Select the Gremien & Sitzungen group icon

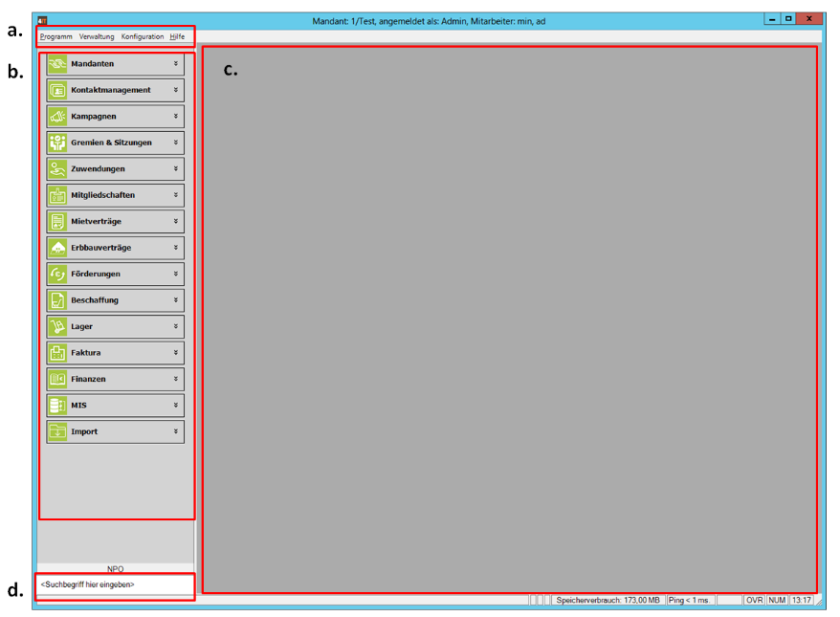(x=58, y=142)
